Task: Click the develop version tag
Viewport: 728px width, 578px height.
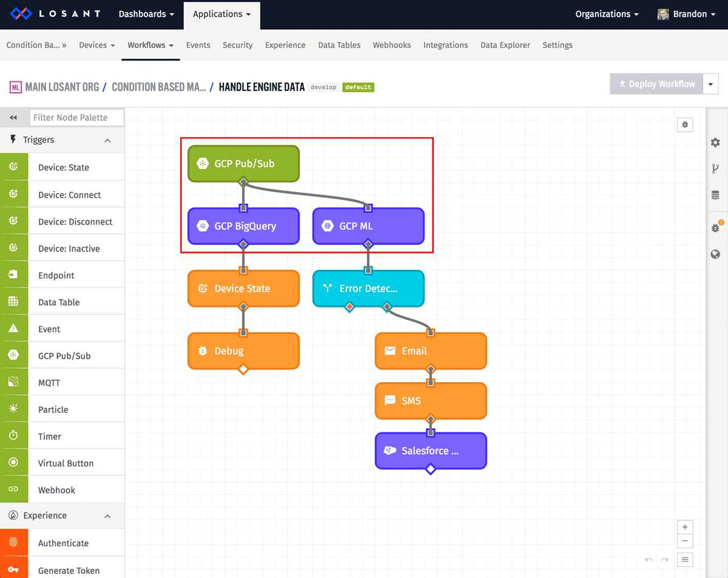Action: [323, 87]
